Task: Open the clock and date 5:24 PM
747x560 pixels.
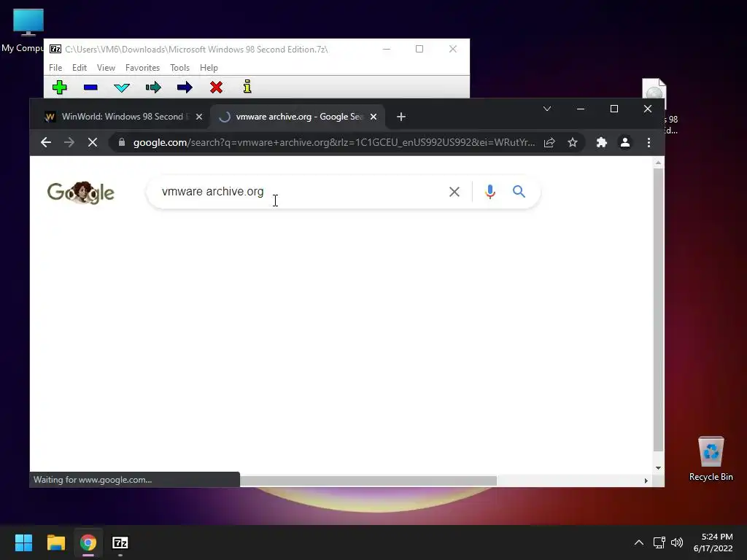Action: pyautogui.click(x=713, y=542)
